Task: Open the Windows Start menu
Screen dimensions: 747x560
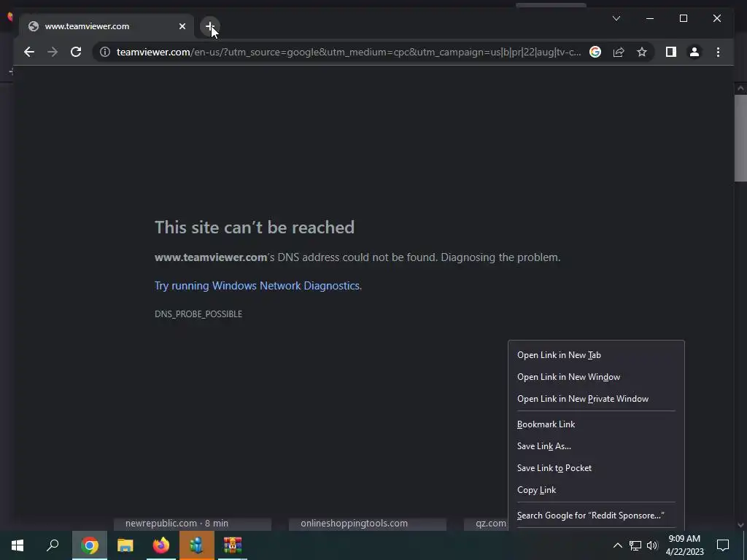Action: [18, 545]
